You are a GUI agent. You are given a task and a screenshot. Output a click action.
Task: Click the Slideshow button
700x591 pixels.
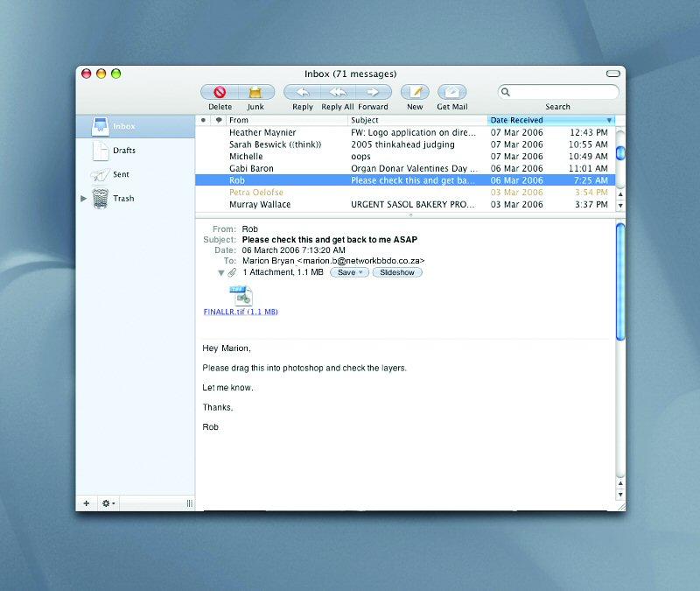[397, 272]
